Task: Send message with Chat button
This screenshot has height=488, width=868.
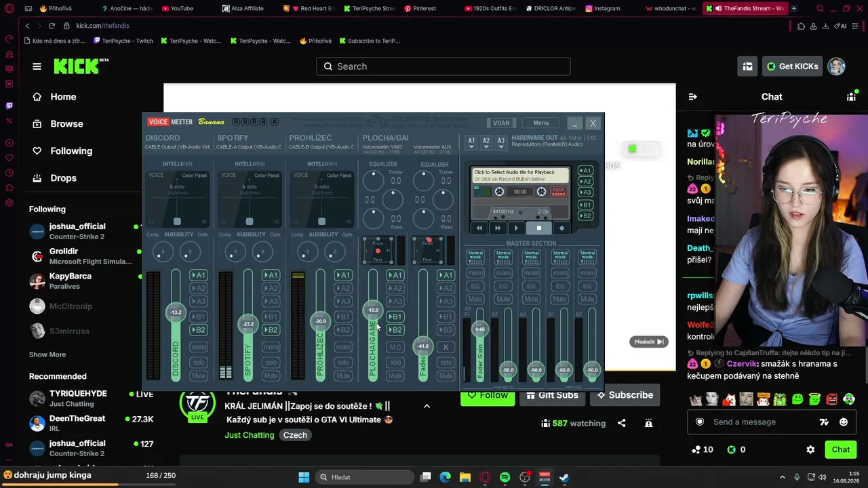Action: (x=841, y=449)
